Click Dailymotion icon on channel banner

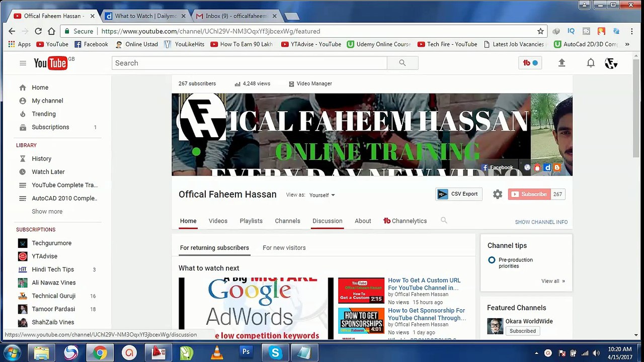click(547, 167)
